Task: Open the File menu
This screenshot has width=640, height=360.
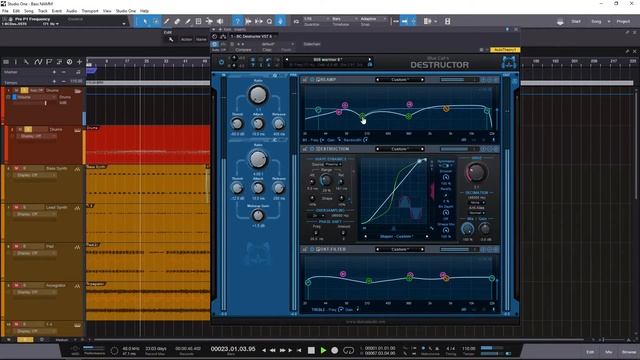Action: tap(5, 11)
